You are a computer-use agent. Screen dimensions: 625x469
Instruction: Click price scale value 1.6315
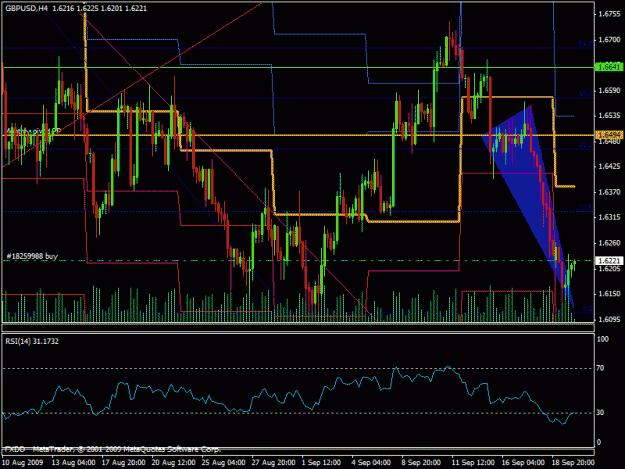pos(609,217)
